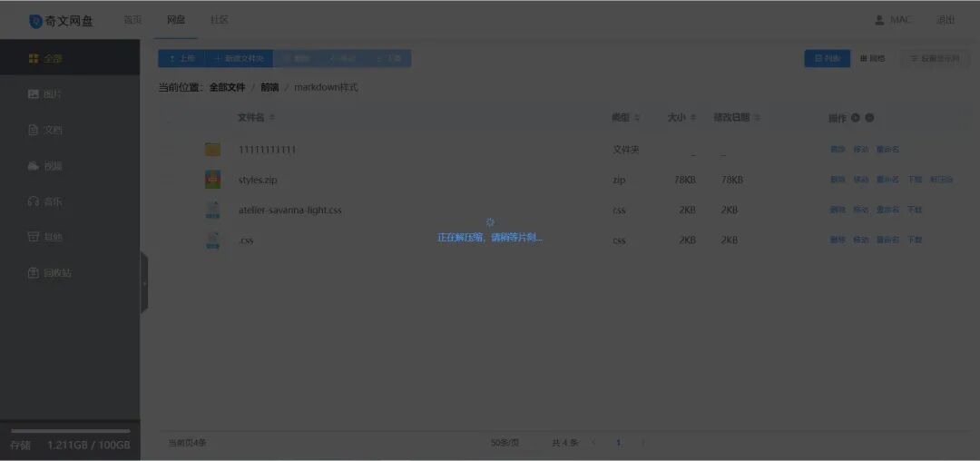The width and height of the screenshot is (980, 461).
Task: Click the toolbar 移动 button
Action: click(342, 59)
